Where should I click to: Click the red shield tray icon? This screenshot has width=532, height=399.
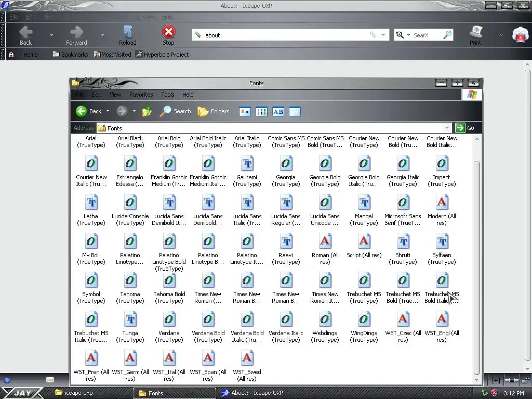[494, 393]
